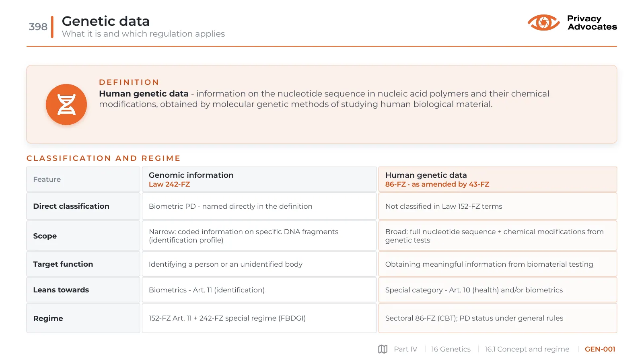Click the Leans towards row label
This screenshot has width=644, height=362.
83,290
